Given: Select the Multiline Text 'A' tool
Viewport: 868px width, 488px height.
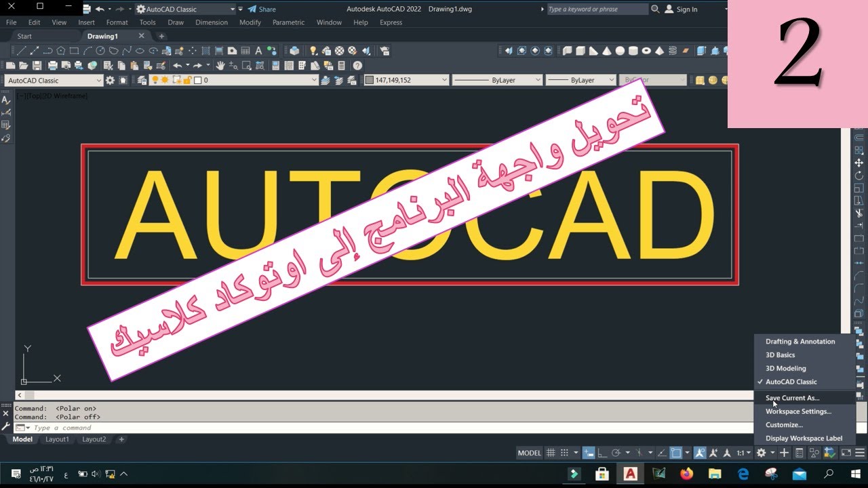Looking at the screenshot, I should 258,51.
